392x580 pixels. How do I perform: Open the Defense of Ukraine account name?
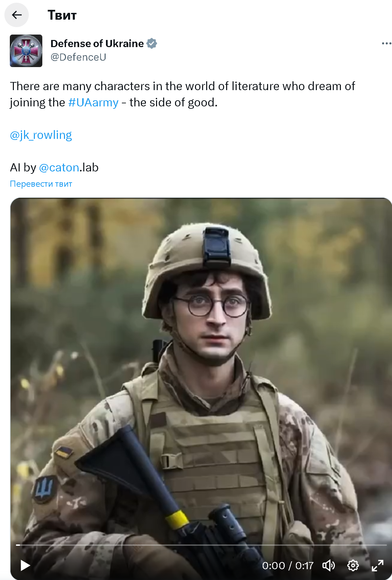tap(97, 43)
